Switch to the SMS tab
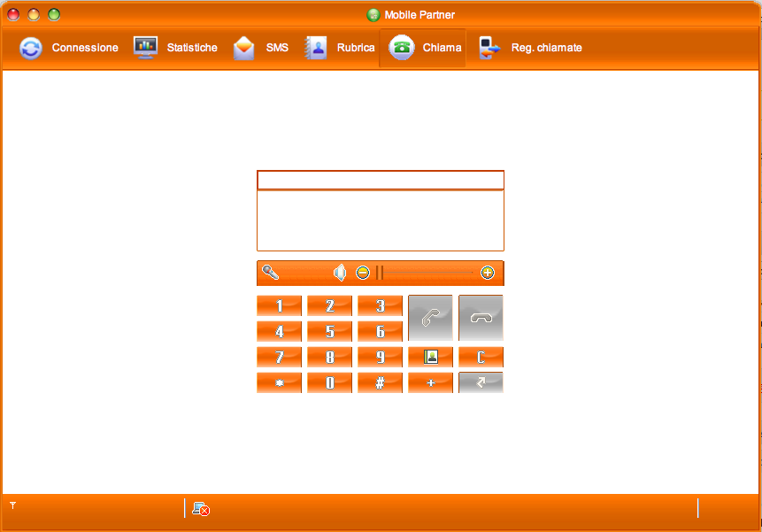Screen dimensions: 762x532 click(x=261, y=48)
